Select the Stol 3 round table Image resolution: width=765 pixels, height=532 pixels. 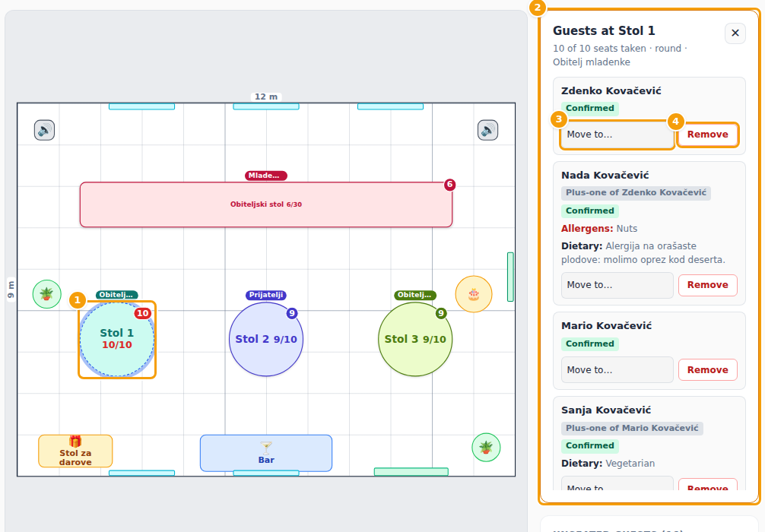(415, 340)
